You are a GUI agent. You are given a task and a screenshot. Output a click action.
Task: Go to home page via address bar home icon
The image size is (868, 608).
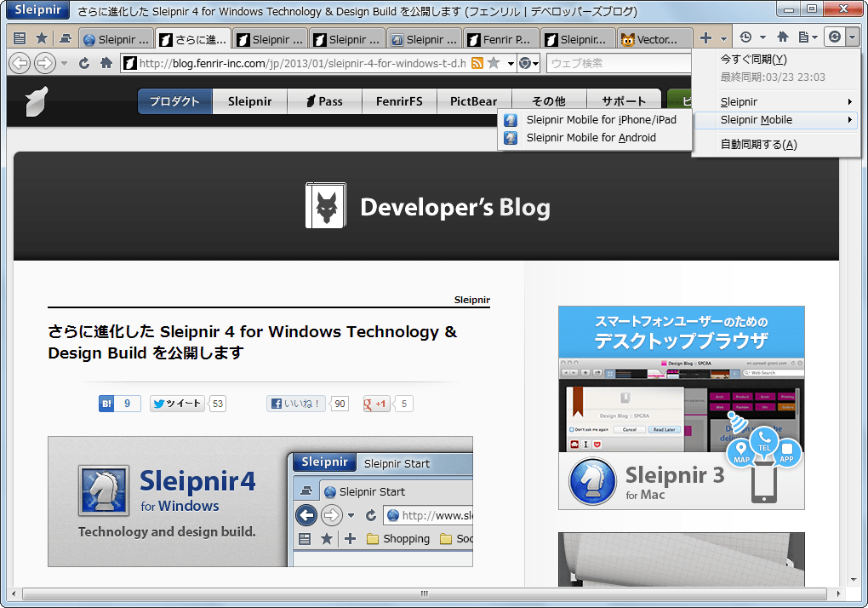[106, 63]
